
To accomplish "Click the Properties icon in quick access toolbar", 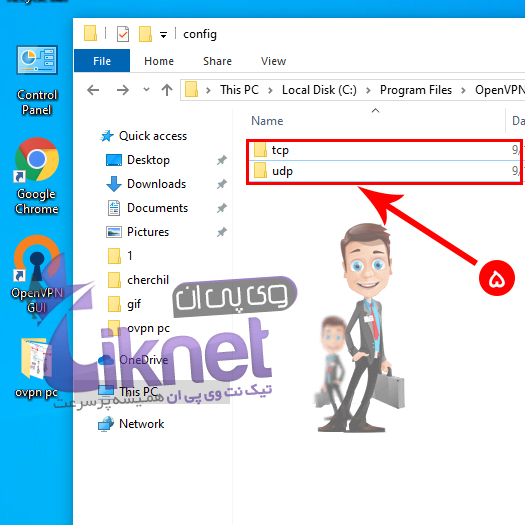I will click(123, 34).
